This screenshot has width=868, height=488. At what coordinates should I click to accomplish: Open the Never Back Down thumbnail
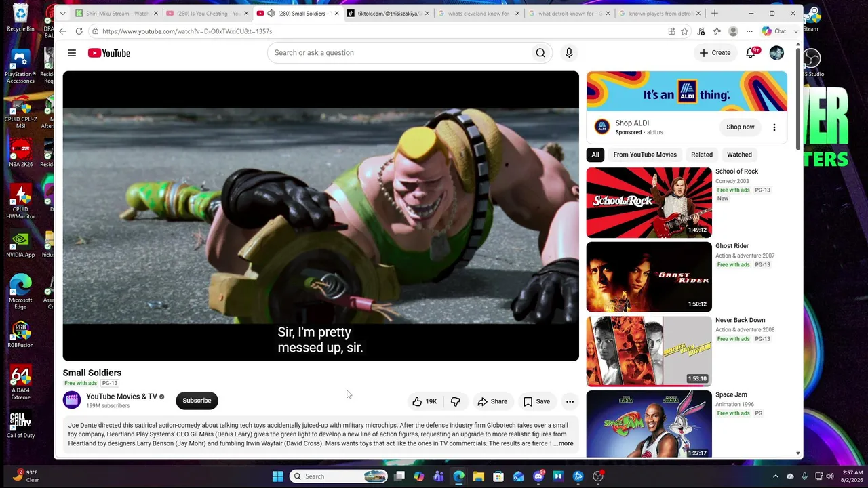[649, 351]
